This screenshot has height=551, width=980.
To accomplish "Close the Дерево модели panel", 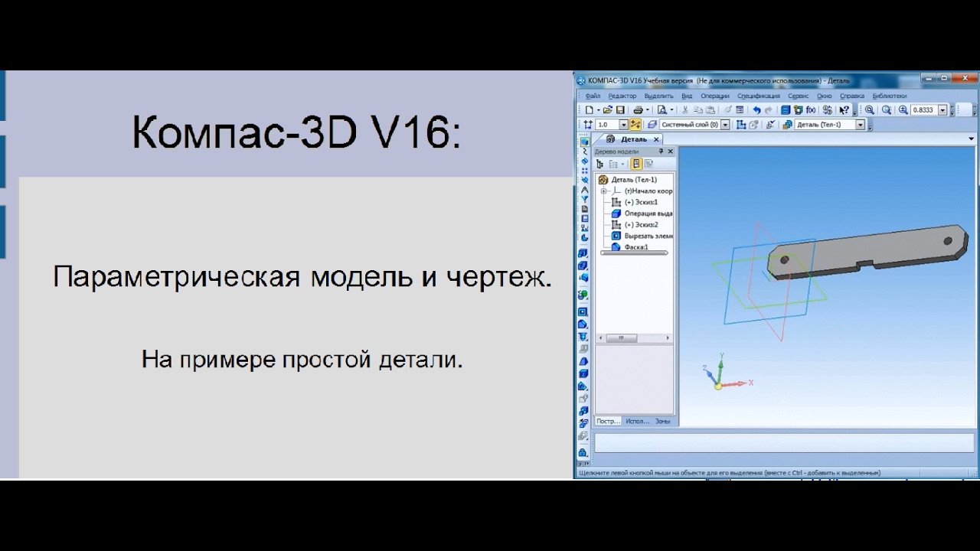I will coord(671,152).
